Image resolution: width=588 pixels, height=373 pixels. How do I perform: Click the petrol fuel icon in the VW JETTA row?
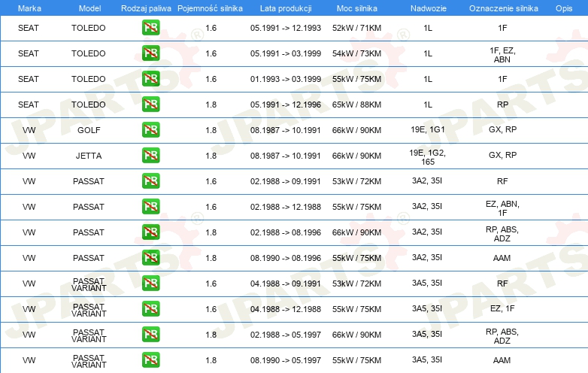150,155
